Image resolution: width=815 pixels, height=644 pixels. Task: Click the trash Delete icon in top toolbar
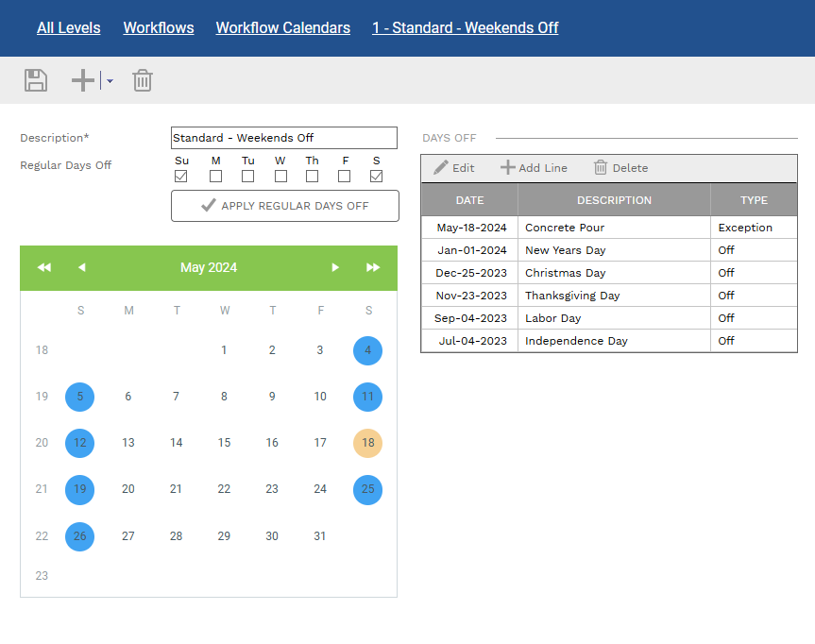(x=142, y=80)
